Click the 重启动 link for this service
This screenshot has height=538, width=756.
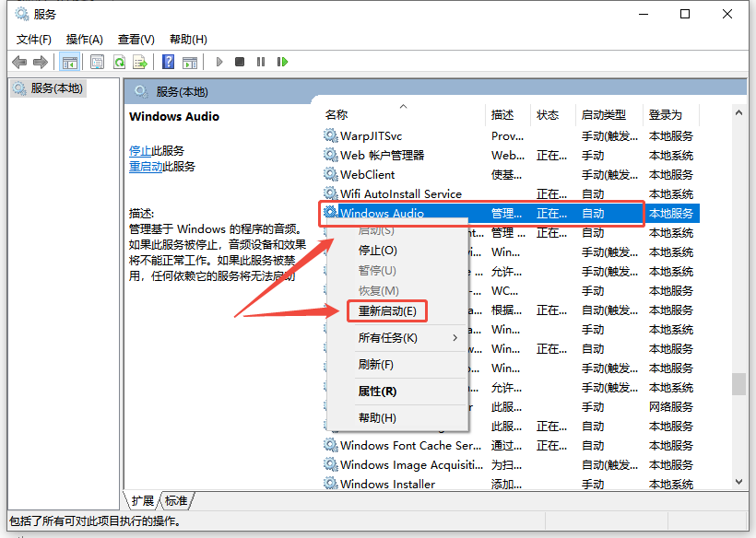(146, 167)
